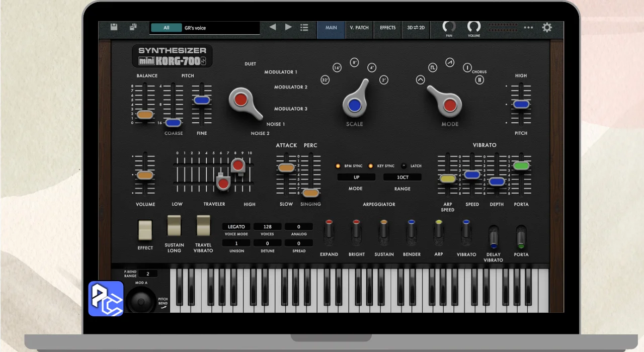
Task: Toggle the BPM SYNC indicator
Action: click(338, 166)
